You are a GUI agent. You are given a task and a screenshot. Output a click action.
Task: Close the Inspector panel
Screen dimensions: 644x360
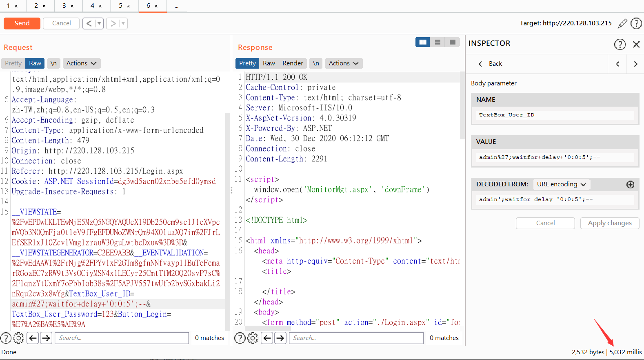click(636, 44)
